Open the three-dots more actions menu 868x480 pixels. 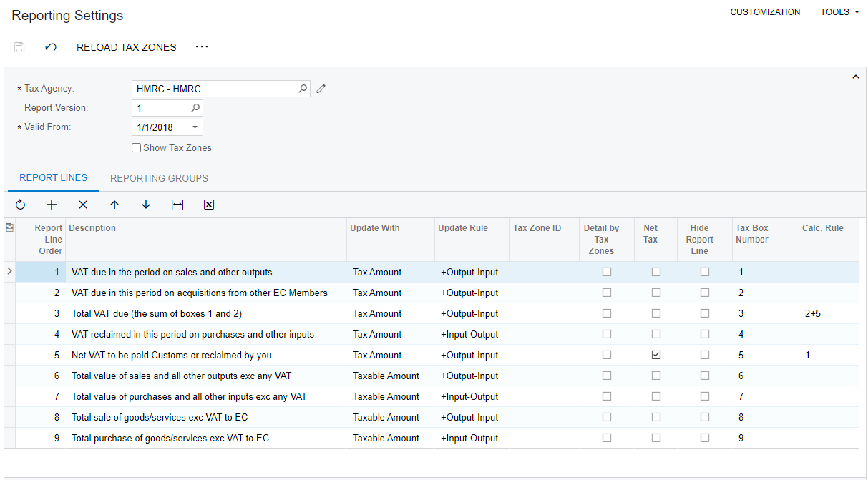202,47
